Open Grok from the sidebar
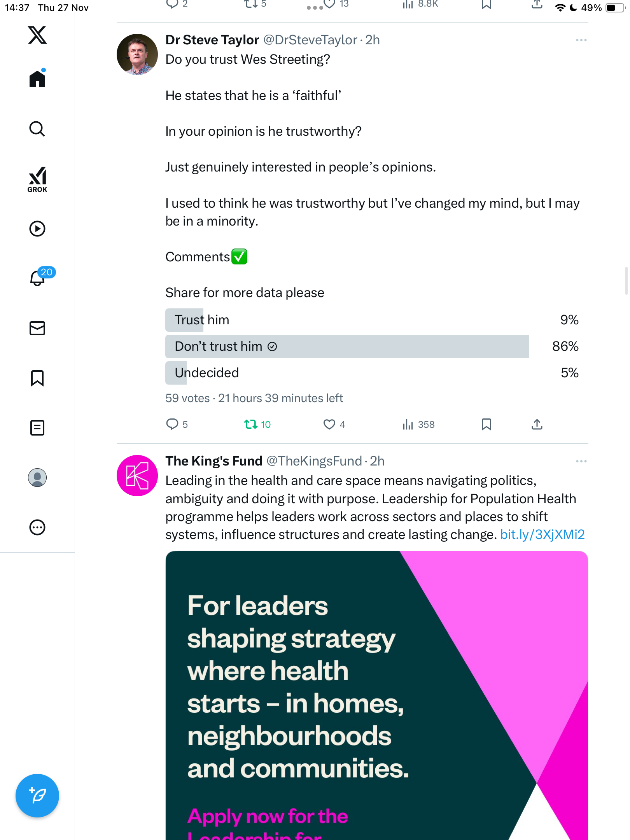 click(x=37, y=179)
